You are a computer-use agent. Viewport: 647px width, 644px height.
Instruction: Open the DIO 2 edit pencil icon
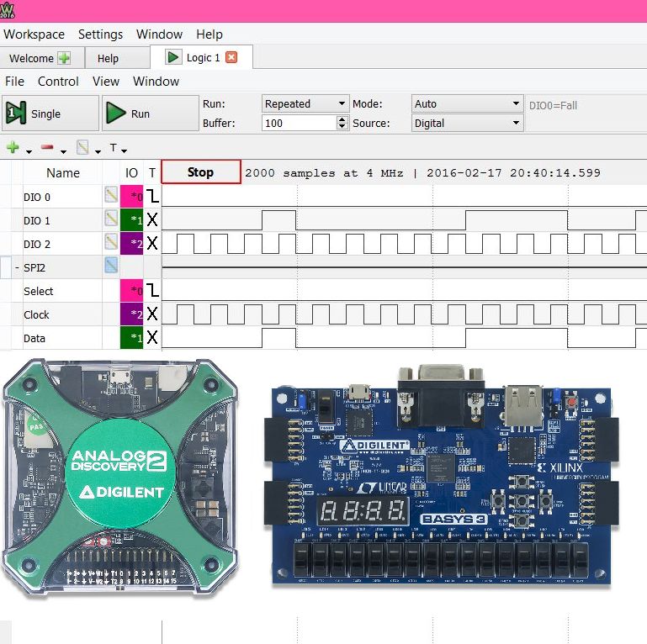(111, 241)
